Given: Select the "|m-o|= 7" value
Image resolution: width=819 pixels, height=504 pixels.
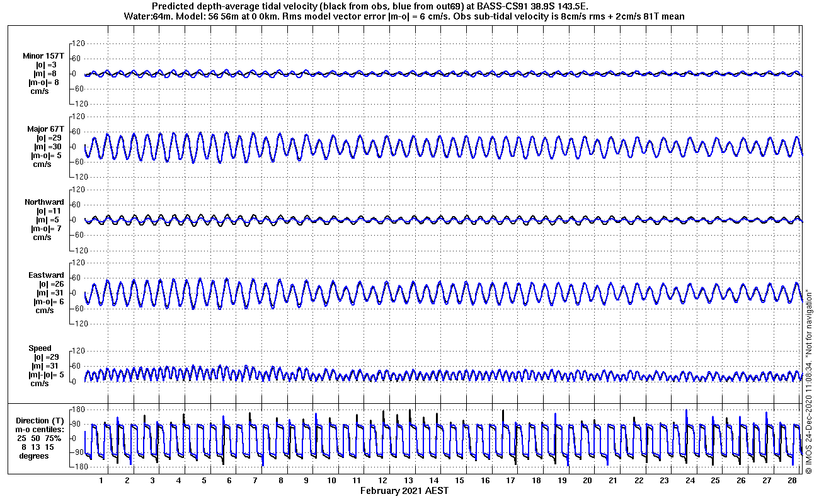Looking at the screenshot, I should pos(45,229).
